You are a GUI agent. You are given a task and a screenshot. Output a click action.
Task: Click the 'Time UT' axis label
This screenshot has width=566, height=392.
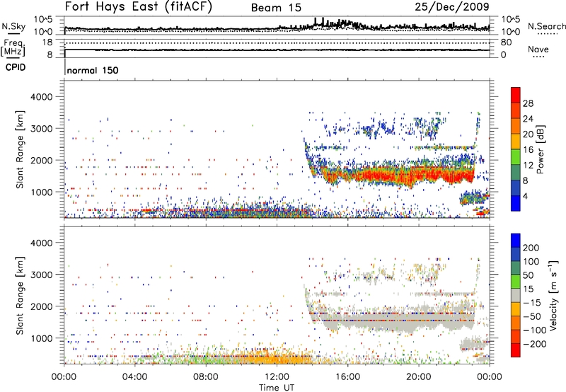(x=277, y=387)
